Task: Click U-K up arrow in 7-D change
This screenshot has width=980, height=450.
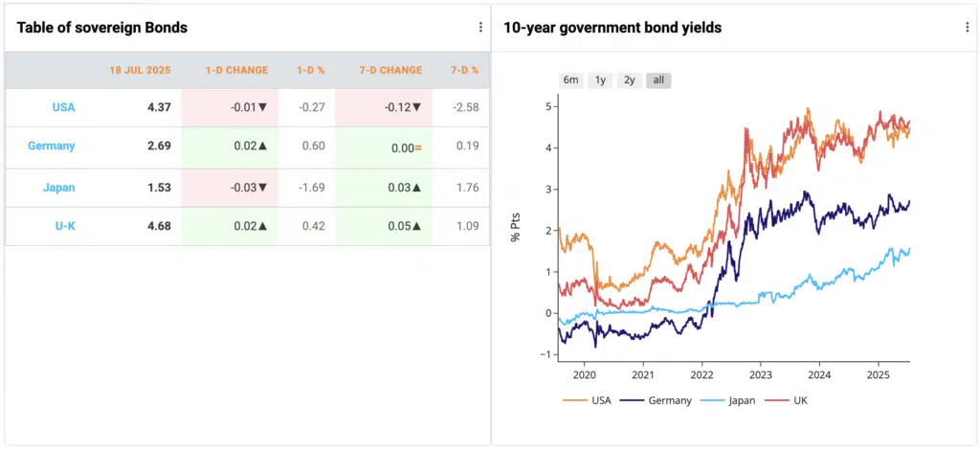Action: point(417,226)
